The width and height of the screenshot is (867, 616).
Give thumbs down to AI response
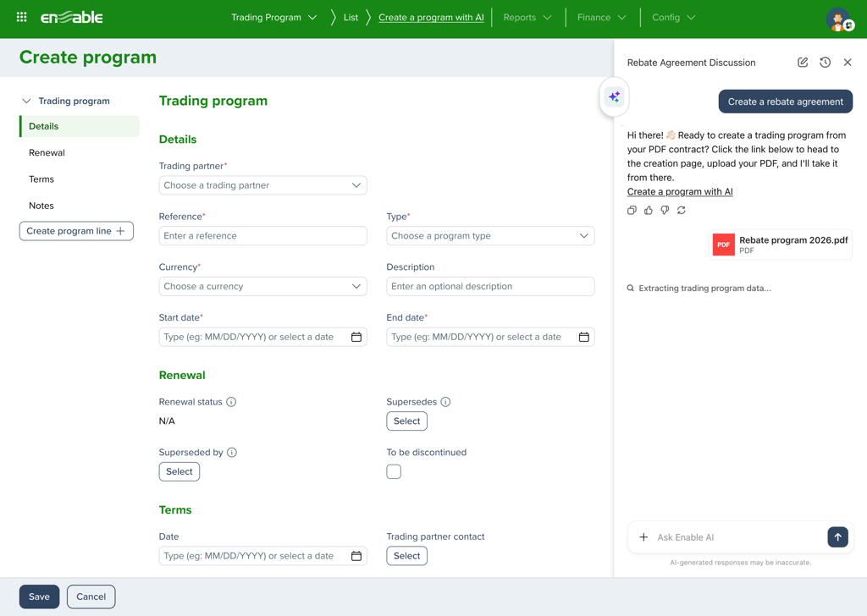[x=665, y=210]
